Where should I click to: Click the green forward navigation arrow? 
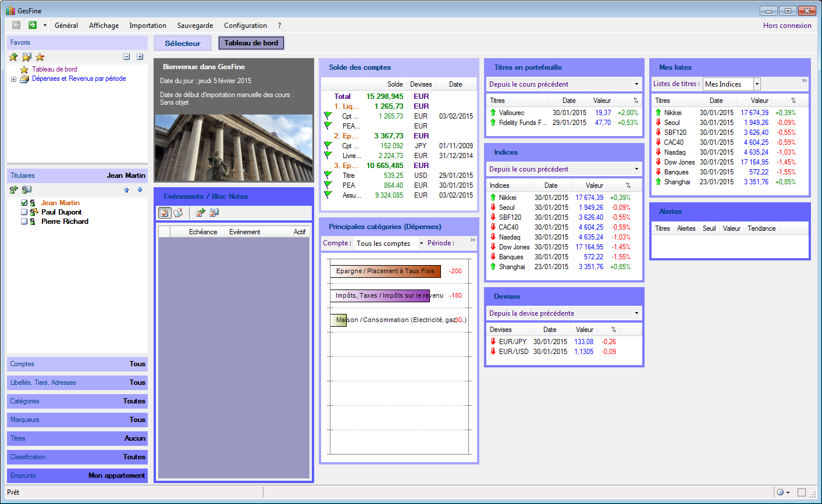click(x=33, y=25)
